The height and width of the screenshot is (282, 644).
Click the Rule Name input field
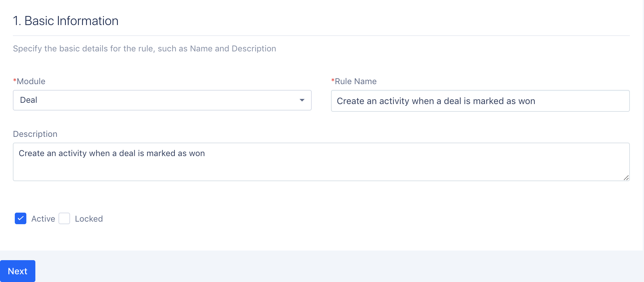[480, 101]
